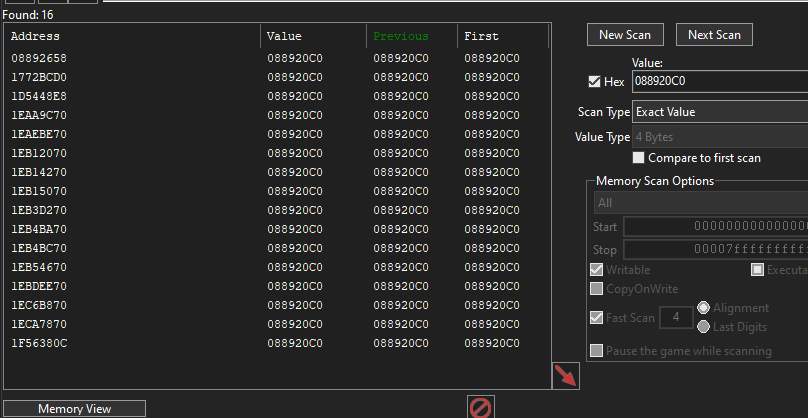Select address row 1D5448E8
The height and width of the screenshot is (418, 808).
277,96
